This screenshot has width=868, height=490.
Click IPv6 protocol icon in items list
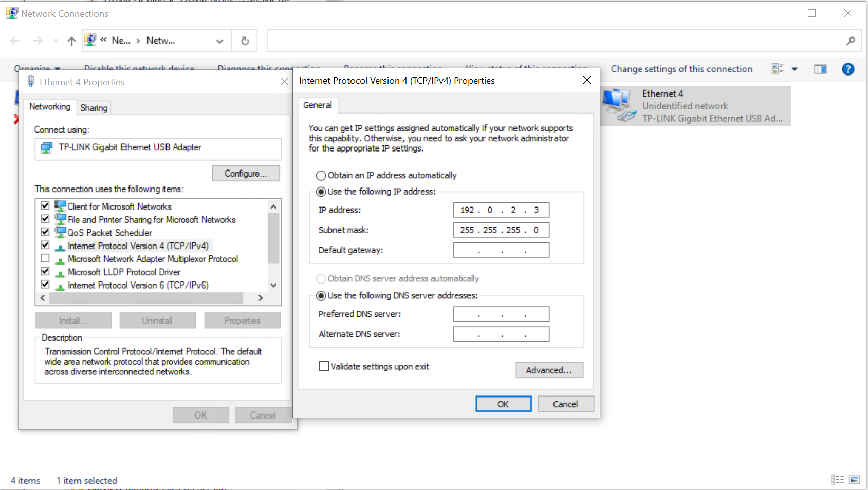coord(60,286)
